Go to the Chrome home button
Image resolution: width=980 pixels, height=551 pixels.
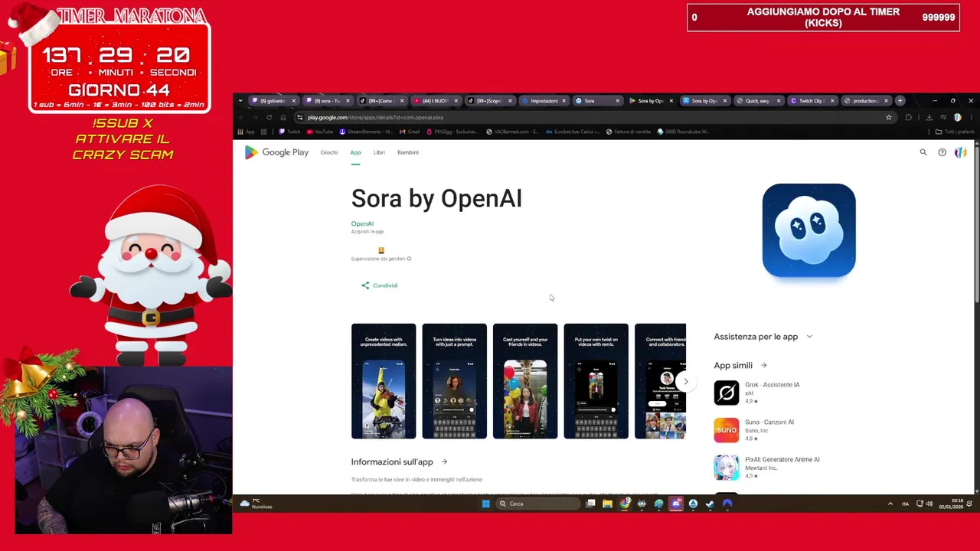[x=283, y=117]
